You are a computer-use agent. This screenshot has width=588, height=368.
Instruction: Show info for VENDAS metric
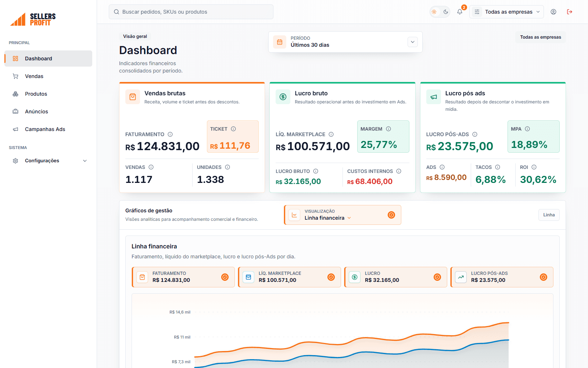[151, 167]
